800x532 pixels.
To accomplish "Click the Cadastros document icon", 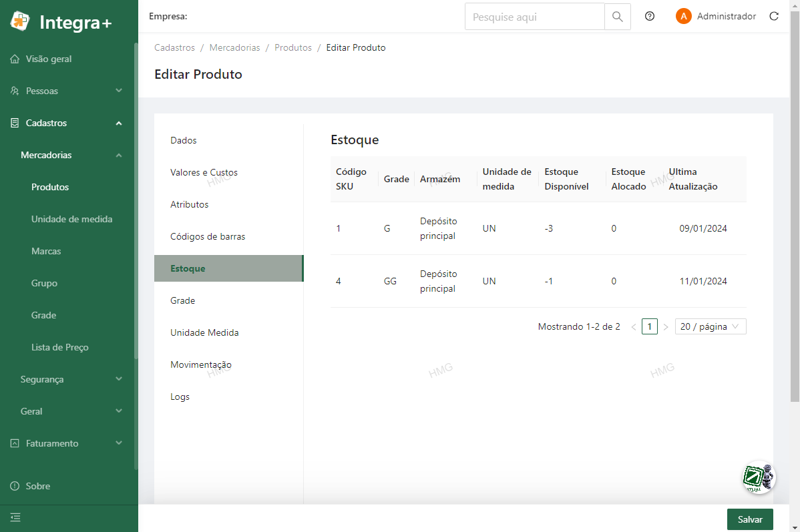I will click(15, 123).
